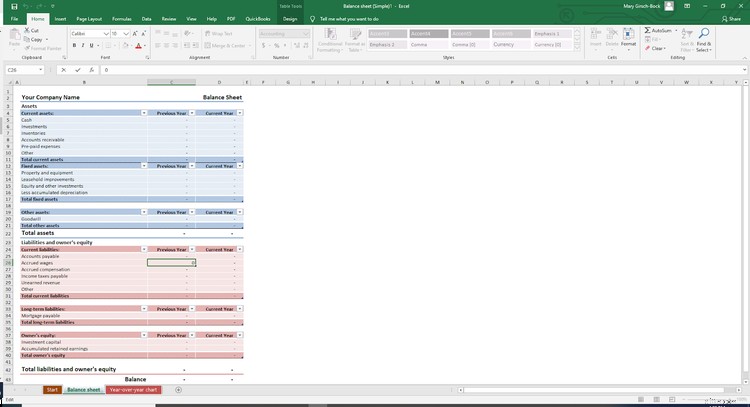This screenshot has height=407, width=750.
Task: Click the Enter checkmark icon in formula bar
Action: 77,70
